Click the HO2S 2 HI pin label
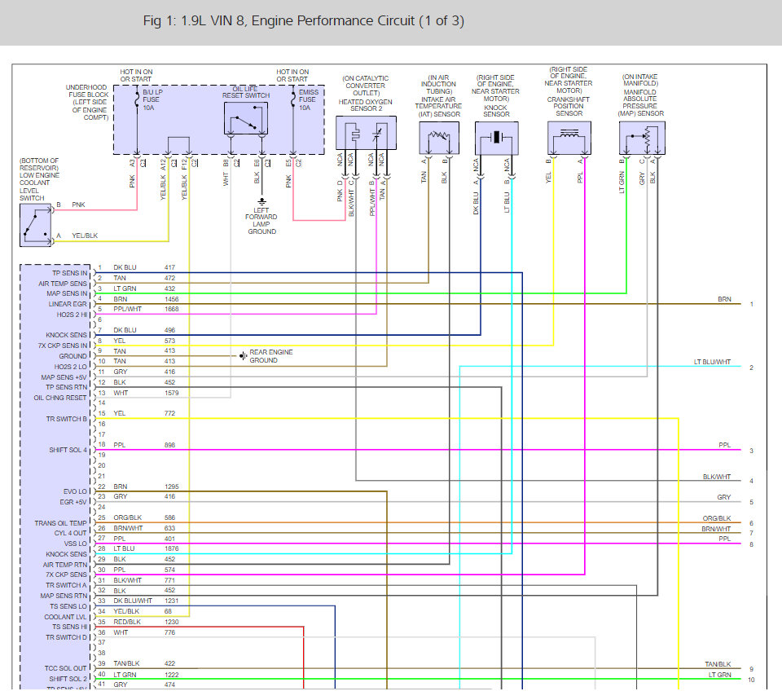Viewport: 782px width, 700px height. click(72, 315)
